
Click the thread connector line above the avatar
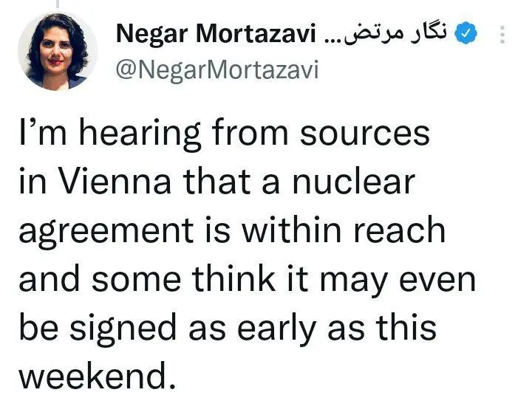58,4
